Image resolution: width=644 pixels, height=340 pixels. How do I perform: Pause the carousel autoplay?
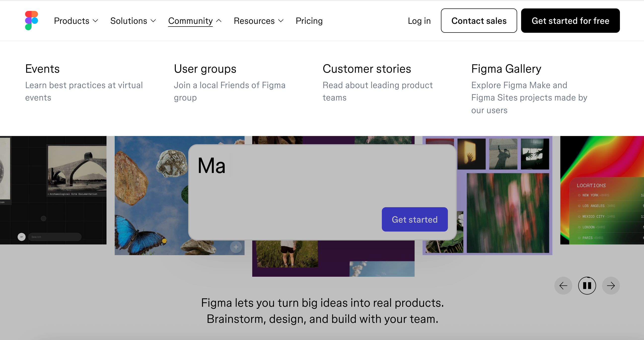[587, 285]
